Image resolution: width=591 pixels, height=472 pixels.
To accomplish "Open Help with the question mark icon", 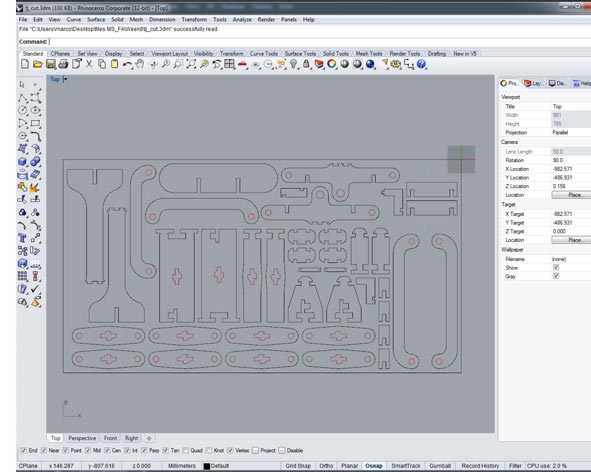I will coord(421,64).
